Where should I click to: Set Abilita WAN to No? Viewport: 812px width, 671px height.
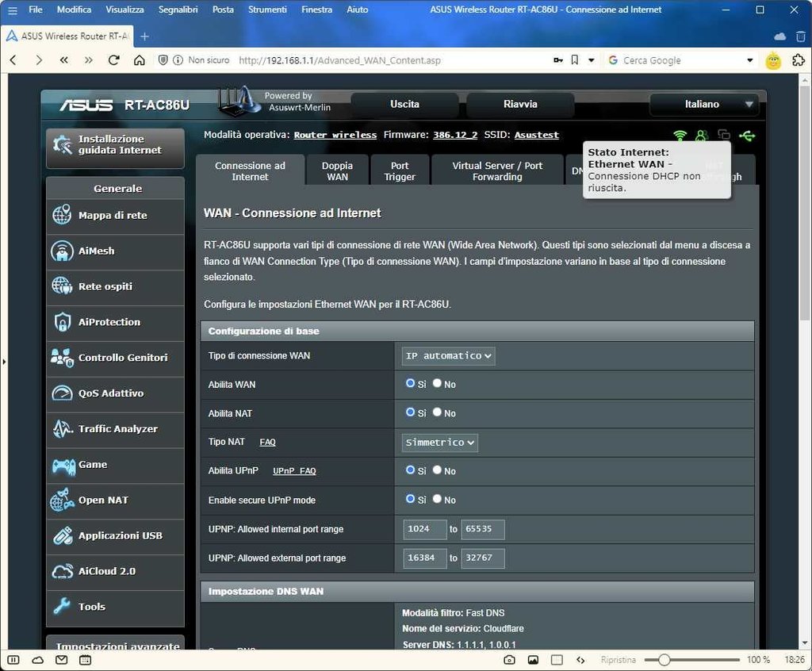[437, 383]
